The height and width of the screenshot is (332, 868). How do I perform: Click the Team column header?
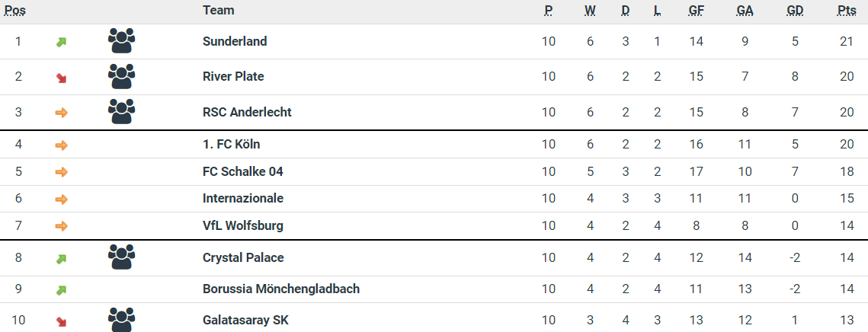[219, 10]
